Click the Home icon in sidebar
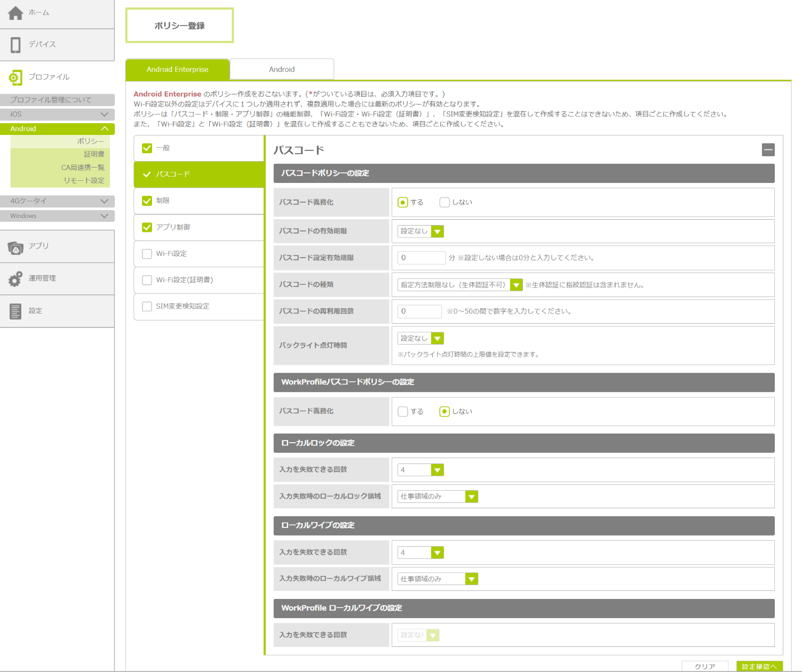 [x=15, y=13]
